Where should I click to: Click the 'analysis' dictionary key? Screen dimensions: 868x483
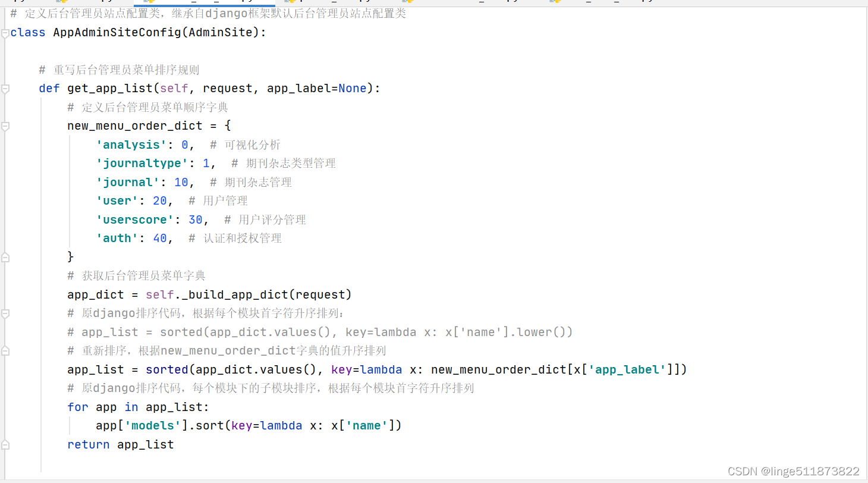(131, 145)
